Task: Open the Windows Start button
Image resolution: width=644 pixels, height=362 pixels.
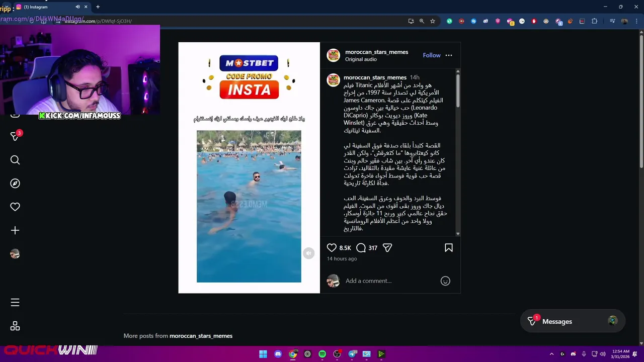Action: point(263,354)
